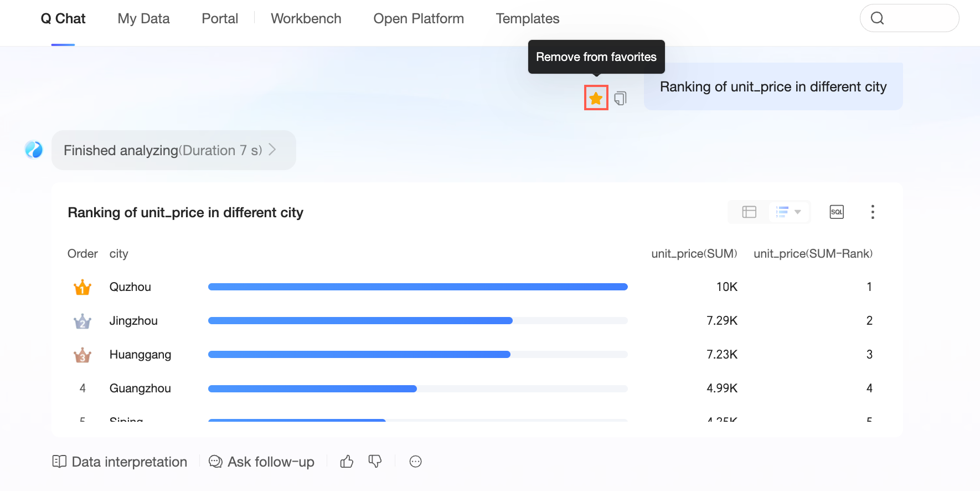The image size is (980, 491).
Task: Dislike the answer with thumbs down
Action: click(375, 462)
